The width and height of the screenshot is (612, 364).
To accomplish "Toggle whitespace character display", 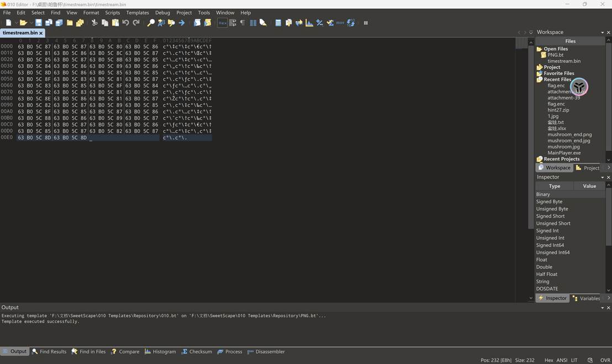I will tap(242, 23).
